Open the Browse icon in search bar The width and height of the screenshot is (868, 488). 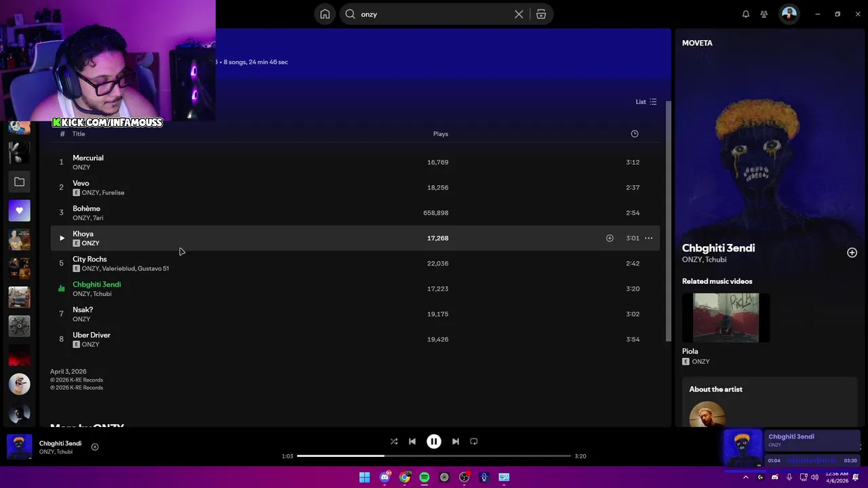tap(541, 14)
